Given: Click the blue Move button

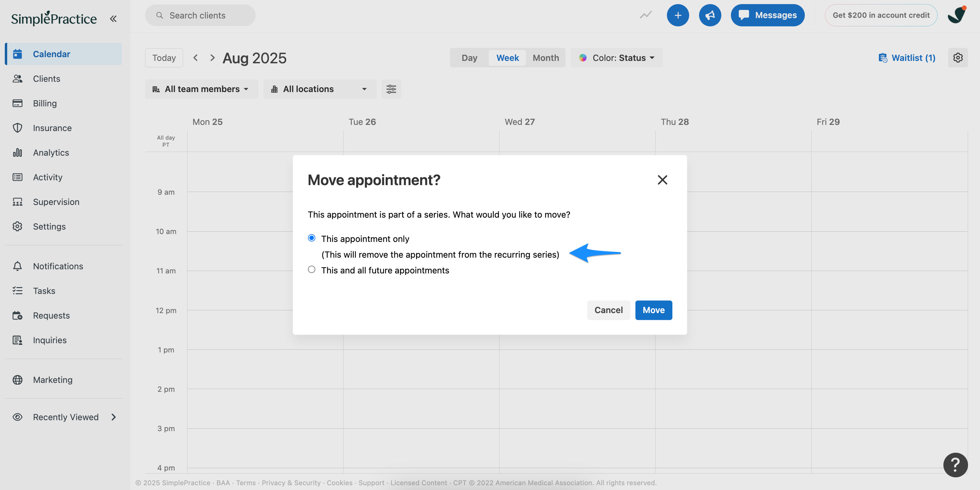Looking at the screenshot, I should [653, 310].
